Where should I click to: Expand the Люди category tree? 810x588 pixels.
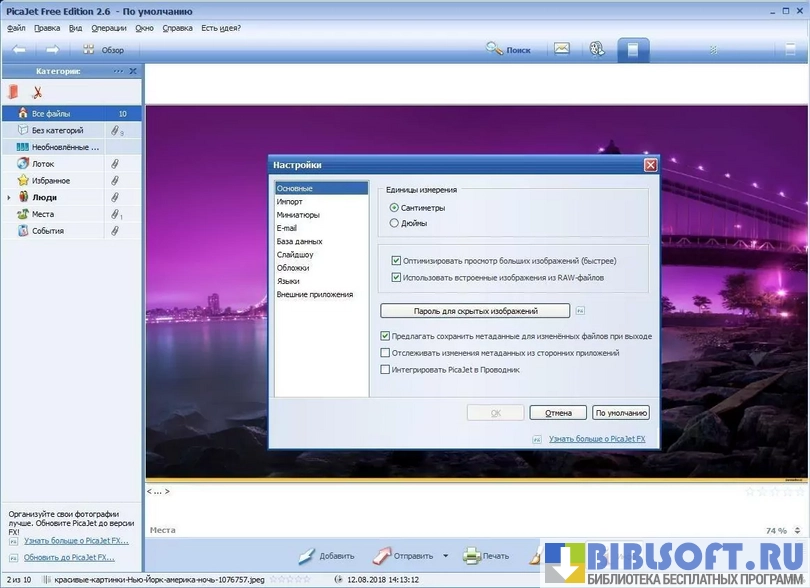click(9, 198)
